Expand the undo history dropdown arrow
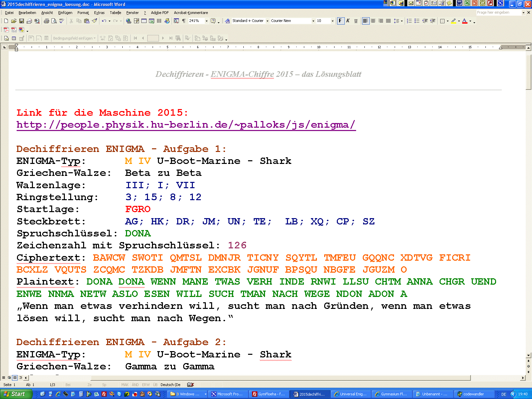 [x=109, y=21]
